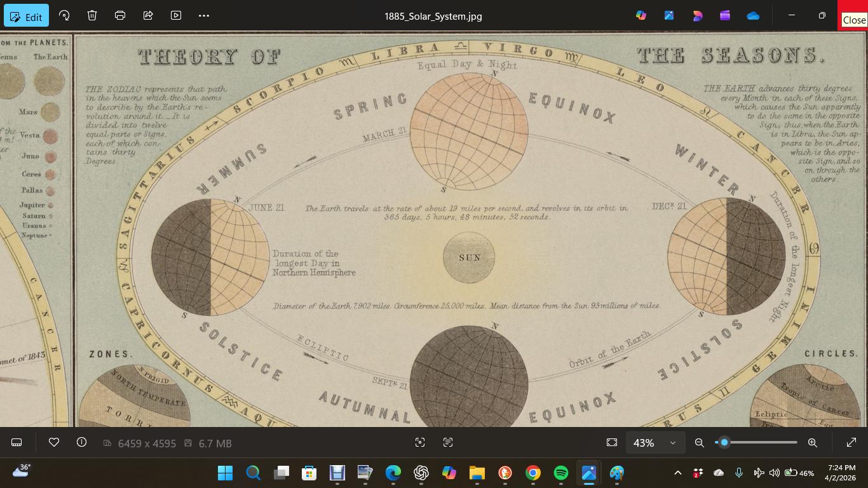This screenshot has height=488, width=868.
Task: Print the image with the printer icon
Action: pyautogui.click(x=120, y=15)
